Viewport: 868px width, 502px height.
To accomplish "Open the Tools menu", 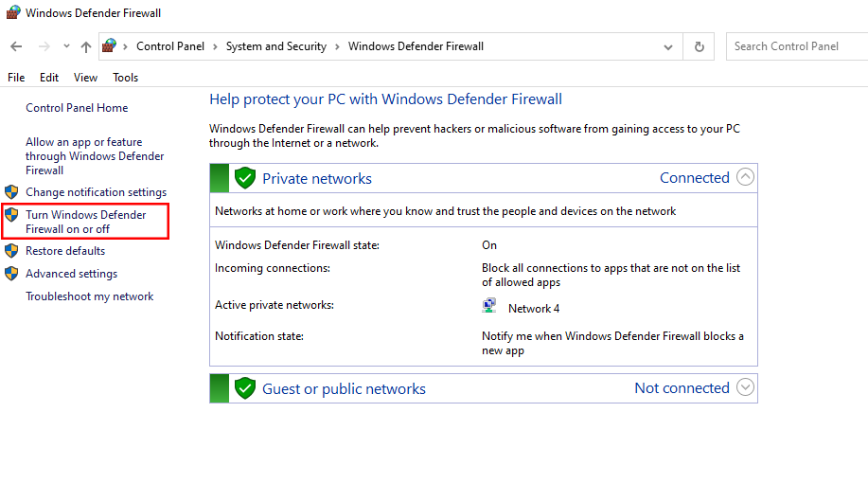I will click(x=125, y=78).
